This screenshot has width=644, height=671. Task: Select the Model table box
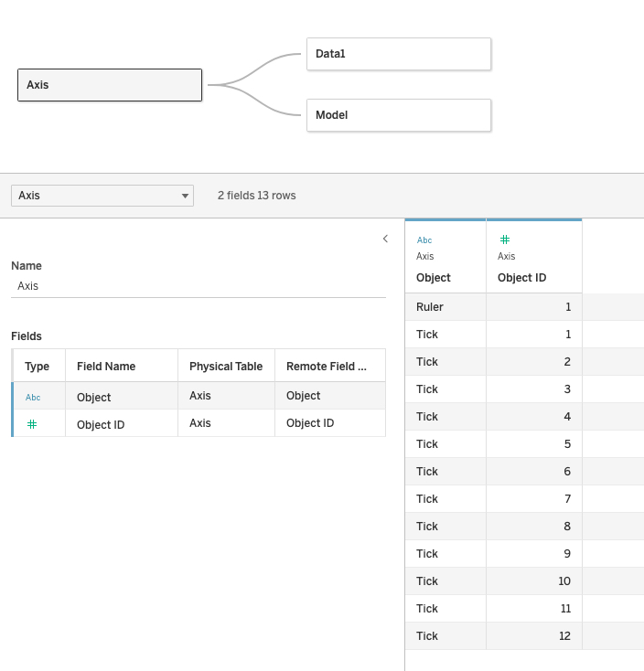[399, 115]
